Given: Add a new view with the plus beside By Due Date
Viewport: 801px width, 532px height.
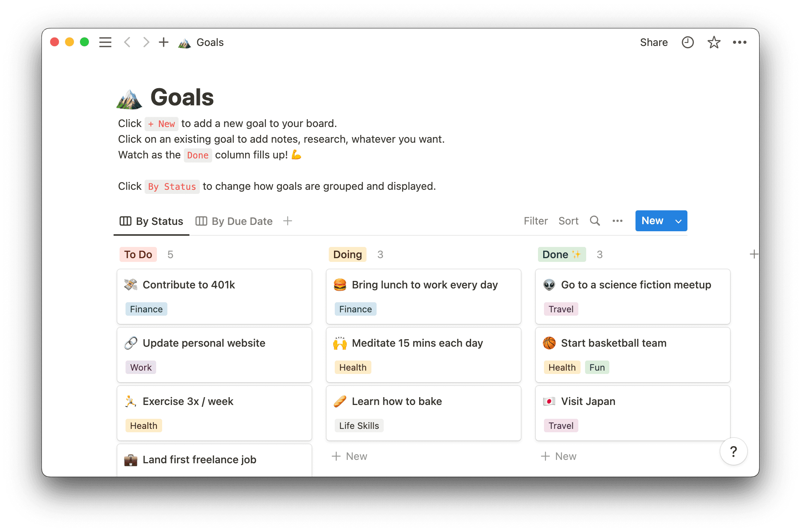Looking at the screenshot, I should [x=287, y=221].
